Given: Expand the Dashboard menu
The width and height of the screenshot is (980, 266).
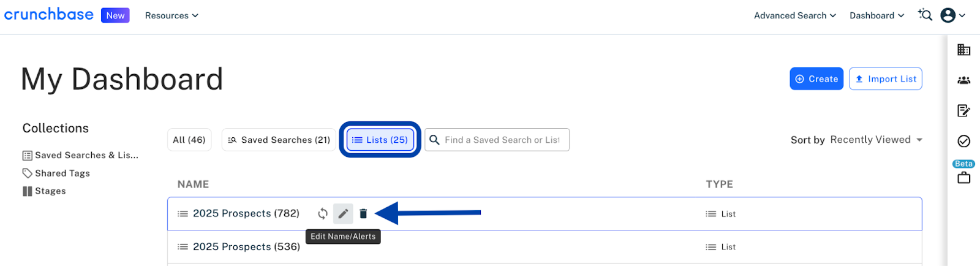Looking at the screenshot, I should click(876, 16).
